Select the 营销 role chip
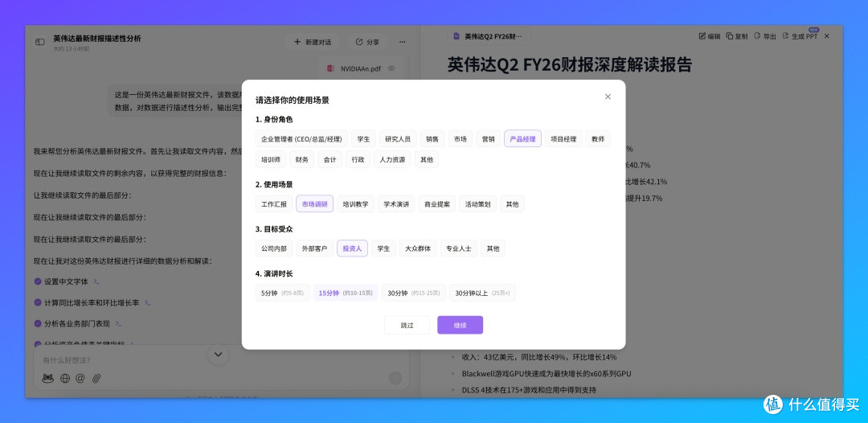The image size is (868, 423). click(x=489, y=139)
